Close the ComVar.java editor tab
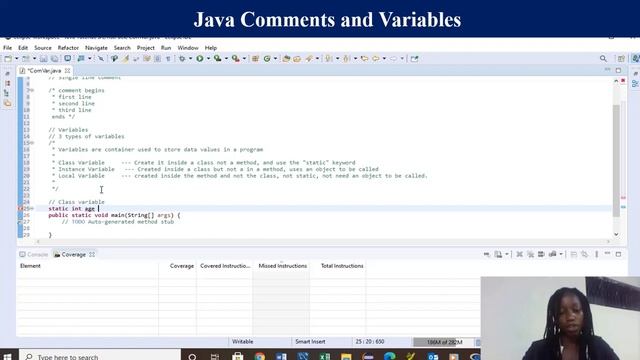The image size is (640, 360). click(68, 71)
